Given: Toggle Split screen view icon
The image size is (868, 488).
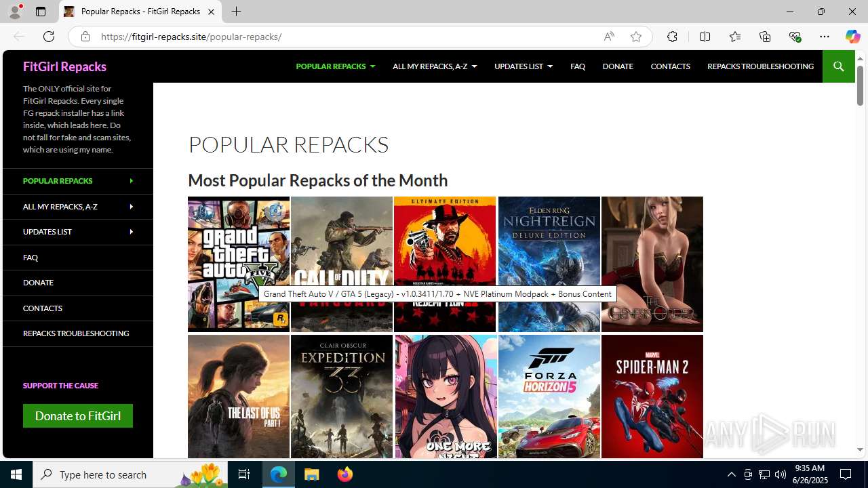Looking at the screenshot, I should click(705, 37).
